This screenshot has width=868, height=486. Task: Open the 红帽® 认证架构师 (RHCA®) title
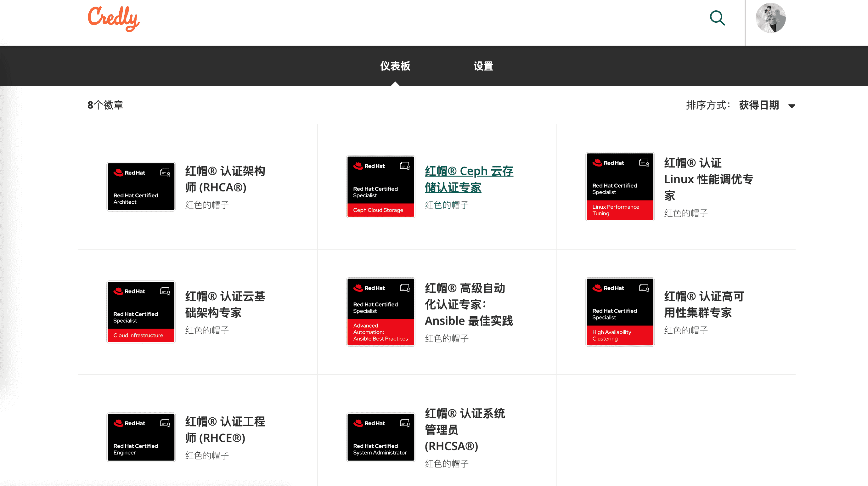click(x=225, y=179)
